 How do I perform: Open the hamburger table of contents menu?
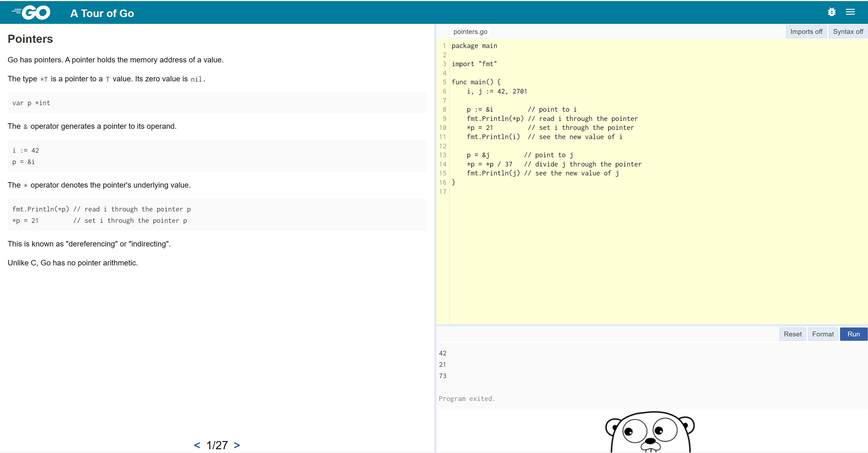coord(850,12)
